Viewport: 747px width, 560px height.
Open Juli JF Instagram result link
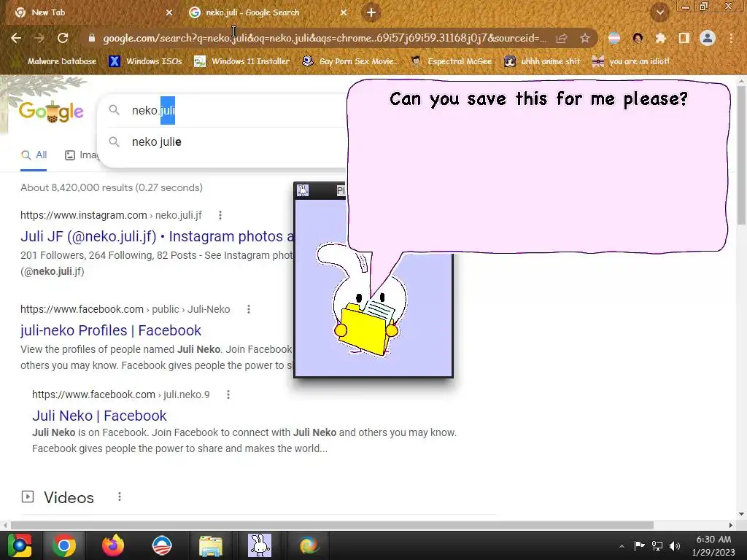pyautogui.click(x=158, y=236)
